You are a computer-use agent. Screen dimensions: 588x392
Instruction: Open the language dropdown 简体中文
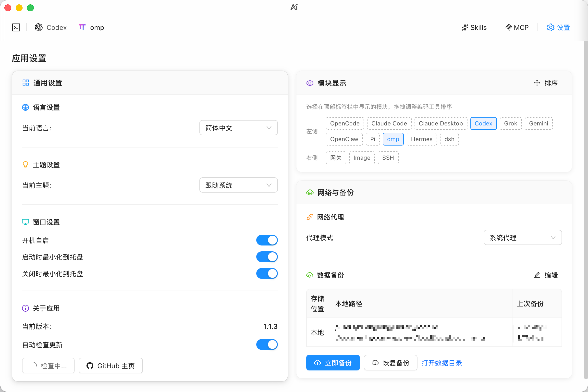pos(238,128)
